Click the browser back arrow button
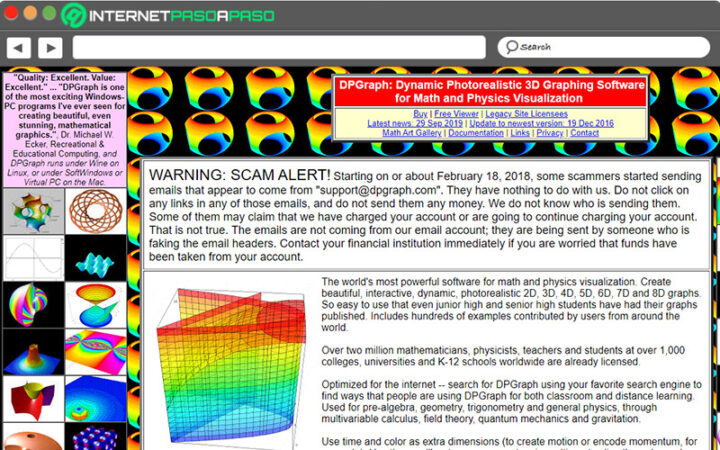The image size is (720, 450). click(x=18, y=47)
